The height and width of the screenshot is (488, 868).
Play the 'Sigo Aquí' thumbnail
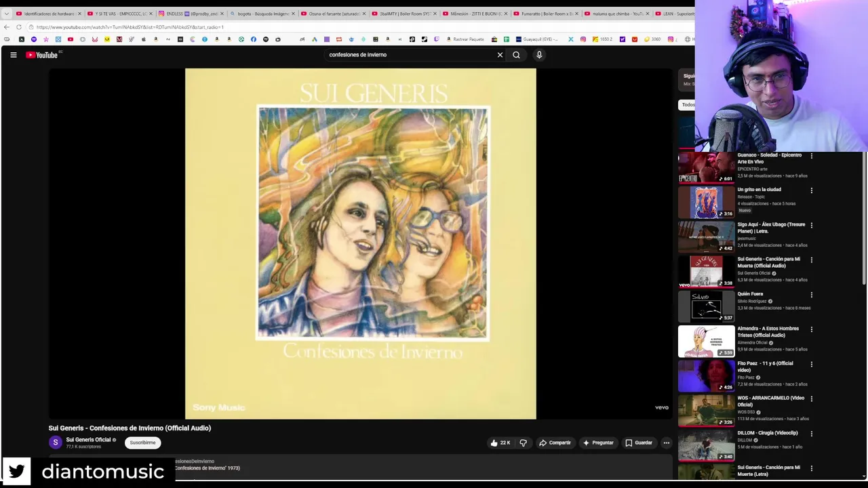point(706,237)
